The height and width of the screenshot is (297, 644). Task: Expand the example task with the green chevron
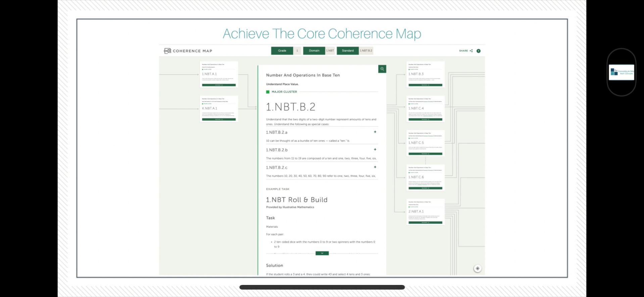coord(322,253)
